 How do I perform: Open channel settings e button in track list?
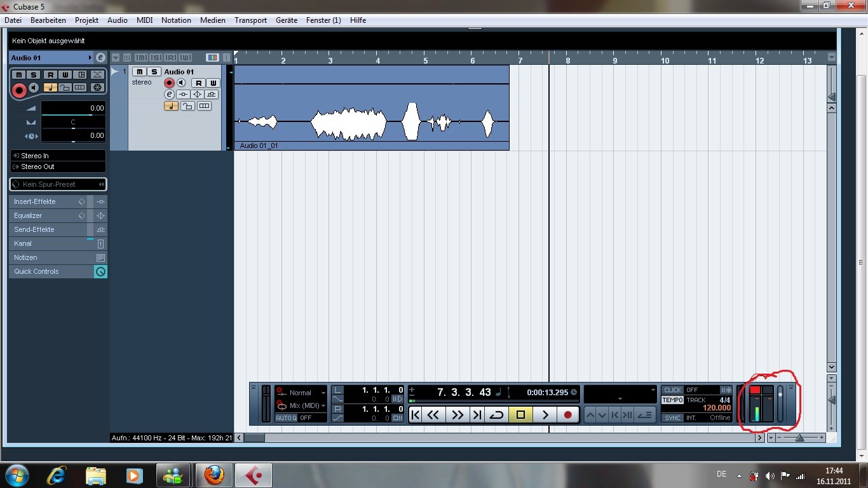(x=169, y=95)
